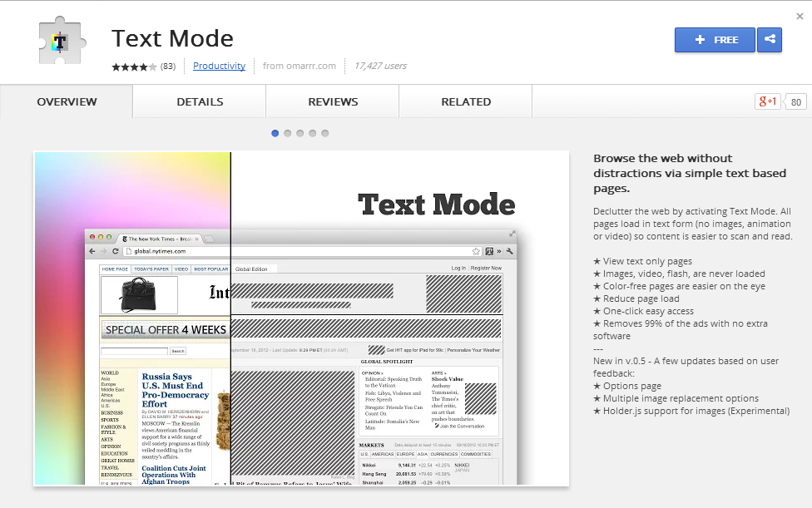812x508 pixels.
Task: Open the REVIEWS tab
Action: [x=333, y=102]
